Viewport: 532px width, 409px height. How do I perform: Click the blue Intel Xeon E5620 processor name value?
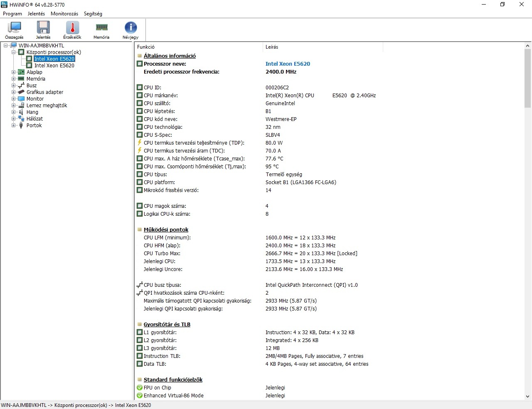[288, 64]
